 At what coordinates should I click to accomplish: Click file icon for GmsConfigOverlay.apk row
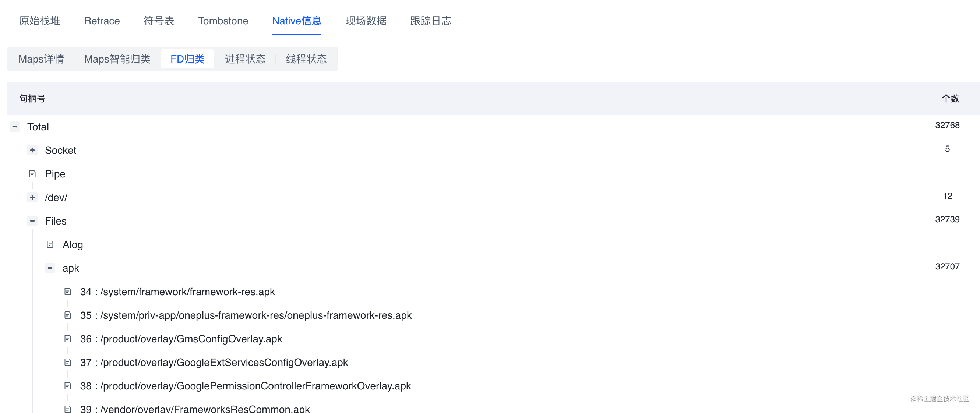point(68,339)
